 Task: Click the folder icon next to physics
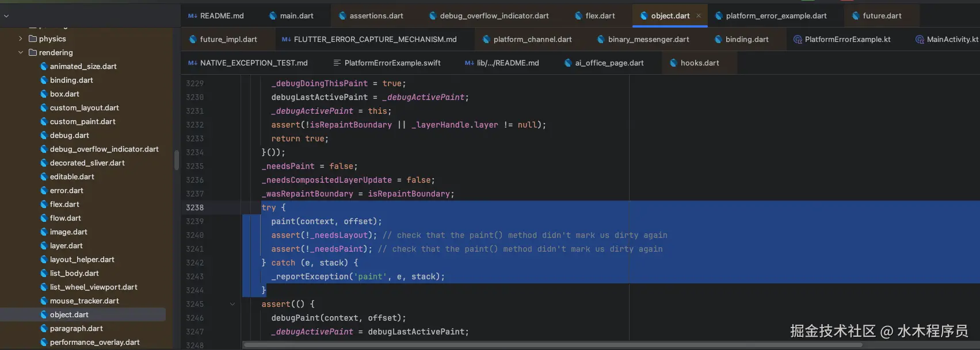pyautogui.click(x=33, y=39)
